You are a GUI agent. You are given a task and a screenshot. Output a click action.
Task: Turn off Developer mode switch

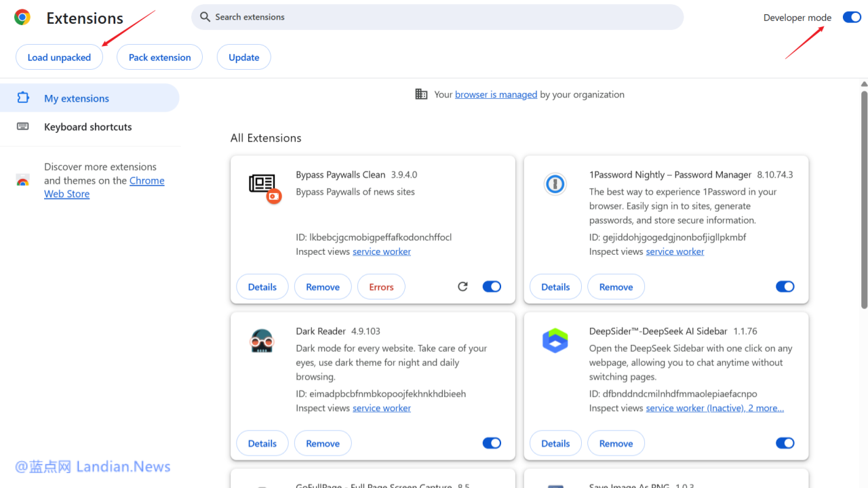pos(852,18)
